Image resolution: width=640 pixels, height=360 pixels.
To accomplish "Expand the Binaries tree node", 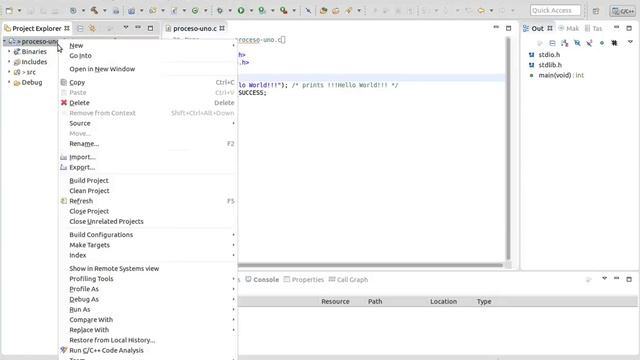I will pyautogui.click(x=9, y=51).
